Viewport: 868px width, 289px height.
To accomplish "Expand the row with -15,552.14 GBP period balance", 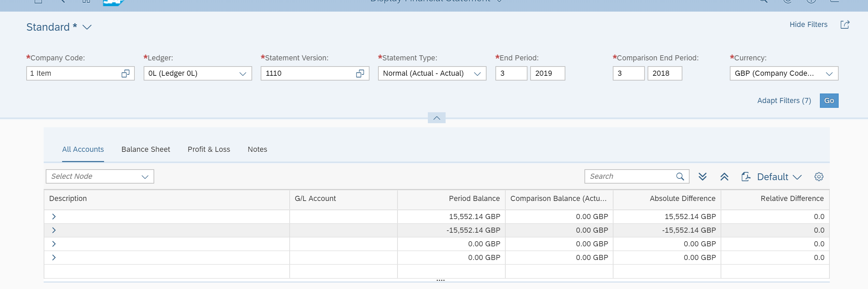I will coord(54,230).
